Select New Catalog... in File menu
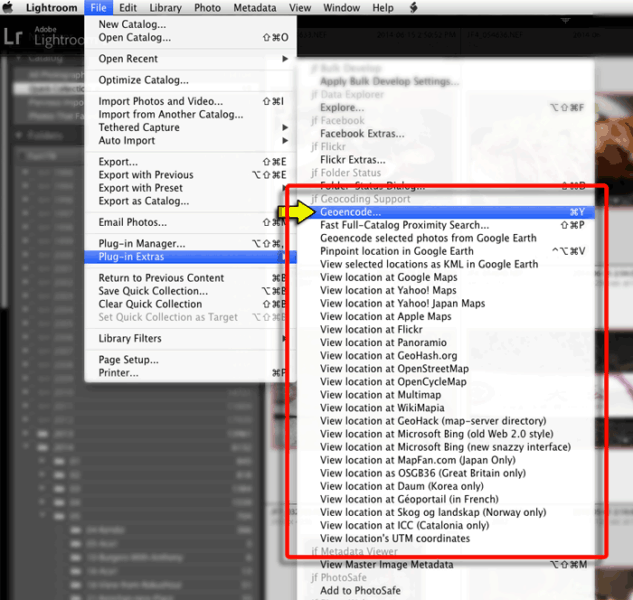The image size is (633, 600). coord(134,25)
